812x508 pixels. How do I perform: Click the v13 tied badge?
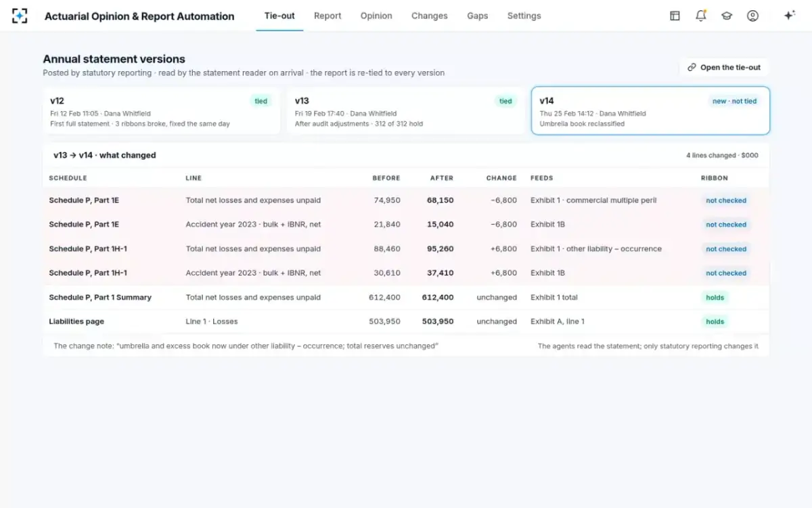[505, 101]
